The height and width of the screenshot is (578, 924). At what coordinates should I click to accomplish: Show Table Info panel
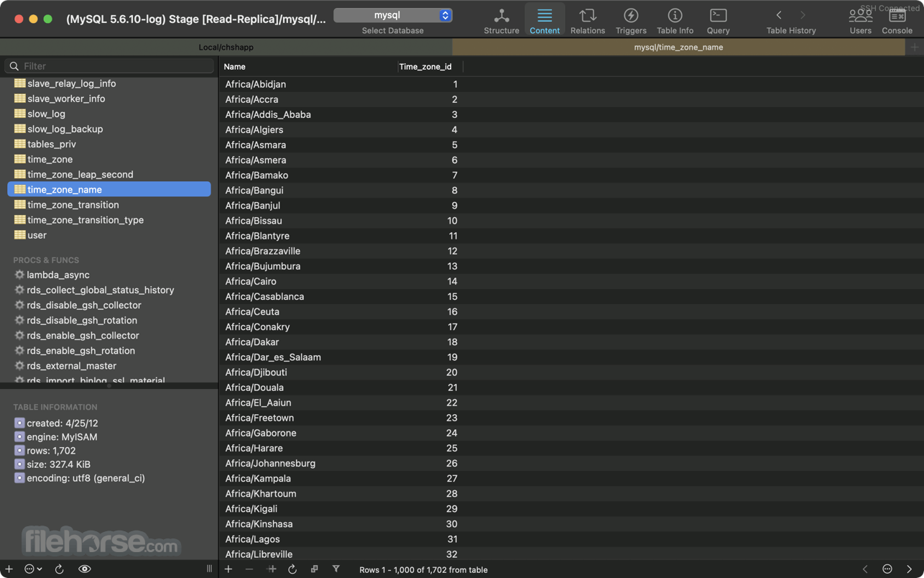coord(675,21)
